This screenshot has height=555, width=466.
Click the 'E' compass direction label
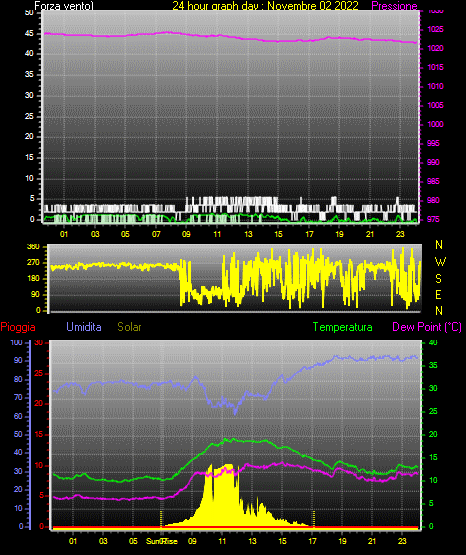pos(438,294)
